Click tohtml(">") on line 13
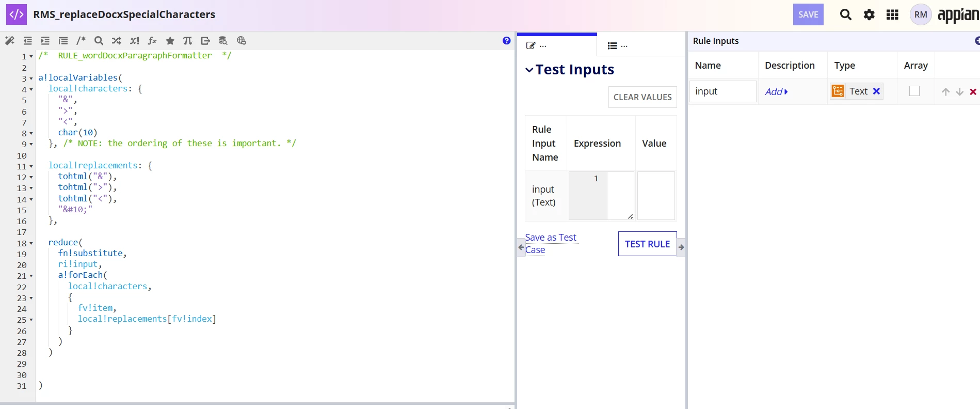 point(85,187)
